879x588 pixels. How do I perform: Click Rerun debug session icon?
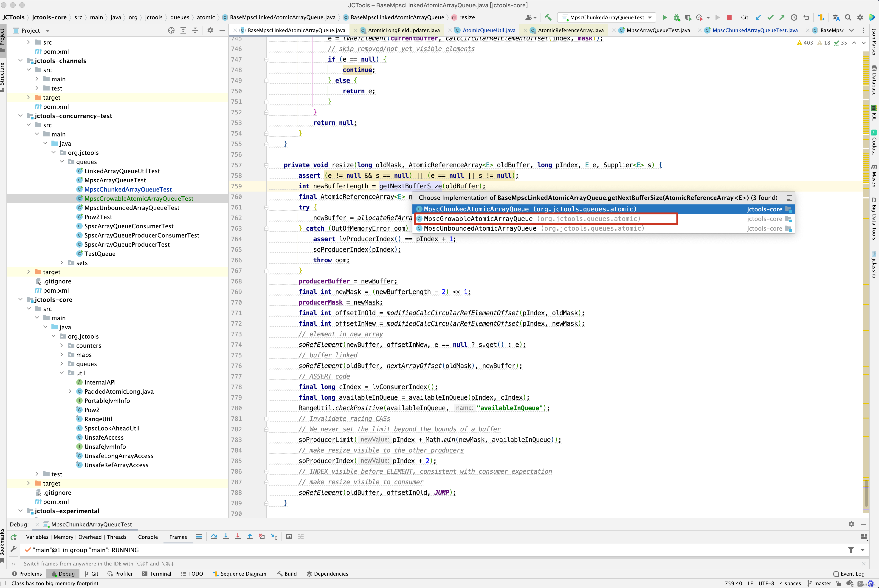coord(14,537)
